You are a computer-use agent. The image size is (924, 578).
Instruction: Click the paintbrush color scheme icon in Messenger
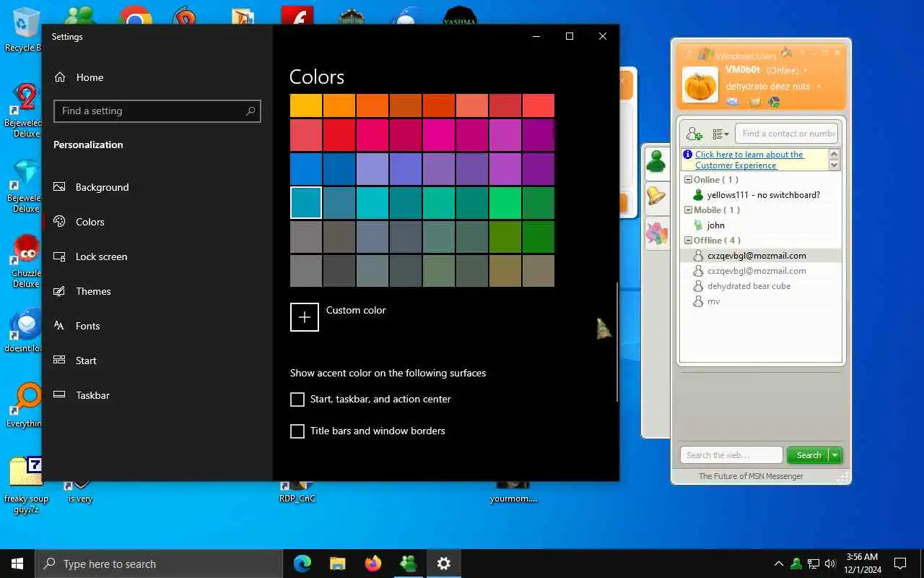tap(788, 53)
